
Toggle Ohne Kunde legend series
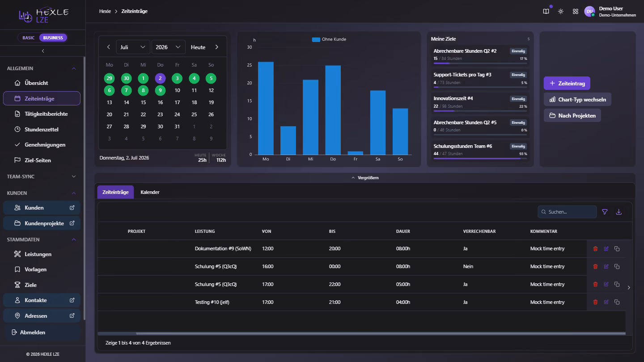(x=329, y=39)
